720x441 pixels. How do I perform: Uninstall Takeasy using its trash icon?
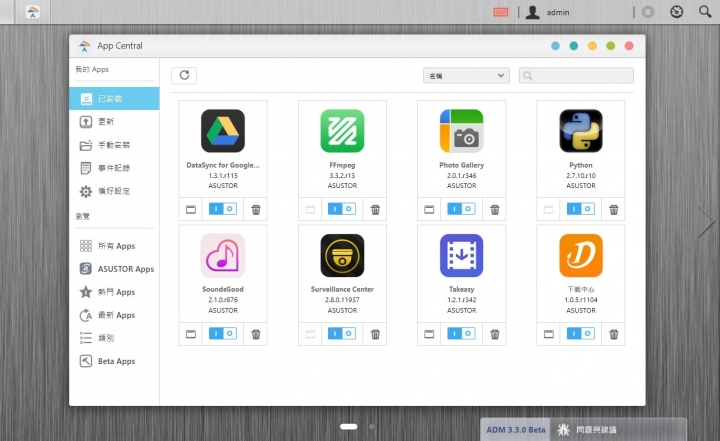pyautogui.click(x=495, y=334)
